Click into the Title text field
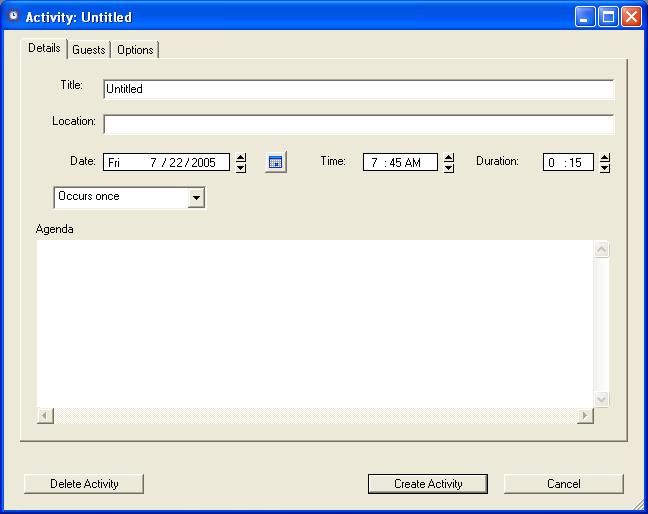The height and width of the screenshot is (514, 648). [358, 89]
